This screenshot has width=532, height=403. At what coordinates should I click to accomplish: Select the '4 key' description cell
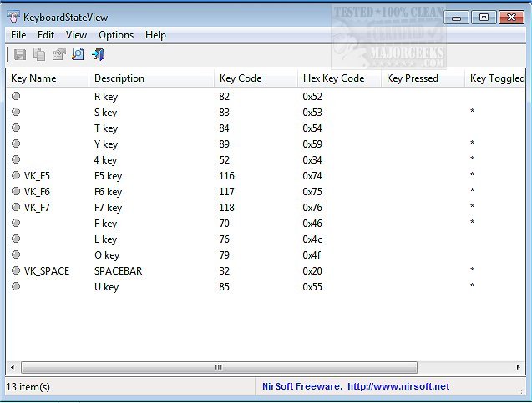click(105, 160)
